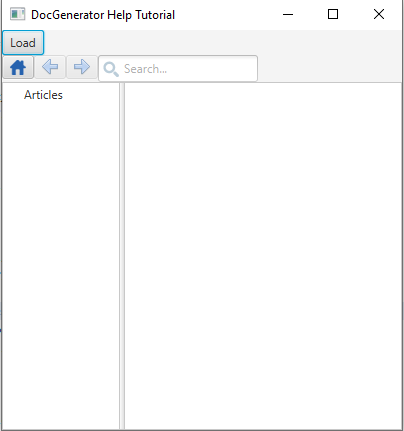Go back with the left arrow

(50, 68)
